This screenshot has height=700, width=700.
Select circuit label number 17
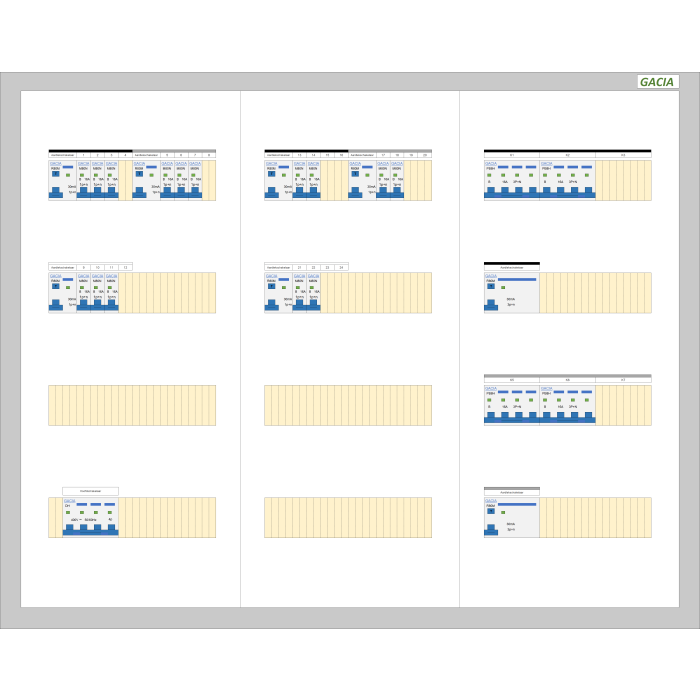pyautogui.click(x=383, y=155)
